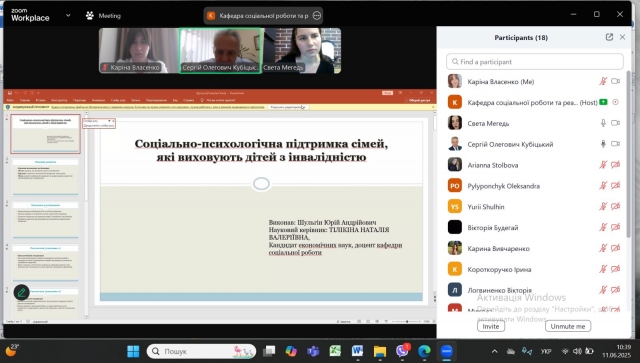Show hidden system tray icons chevron
This screenshot has height=363, width=640.
(494, 351)
